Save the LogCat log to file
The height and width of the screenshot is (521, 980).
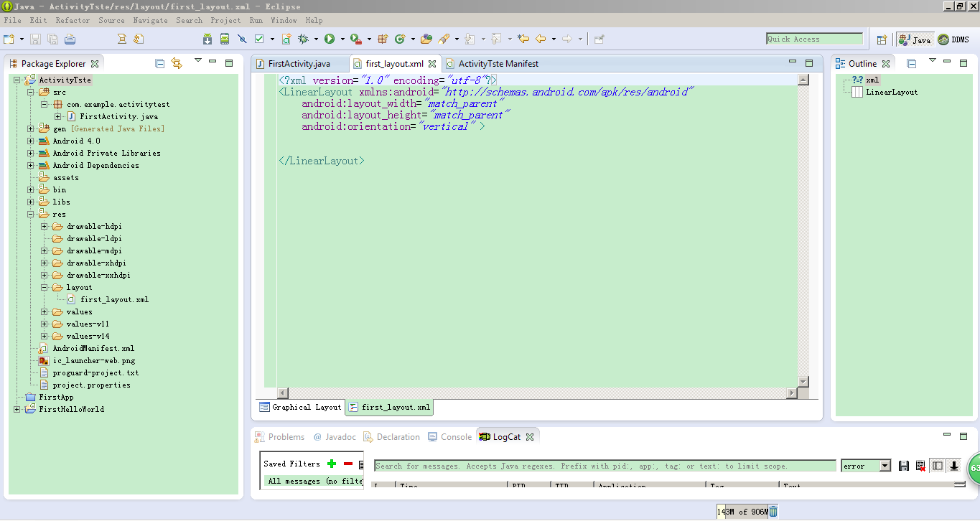click(x=904, y=466)
